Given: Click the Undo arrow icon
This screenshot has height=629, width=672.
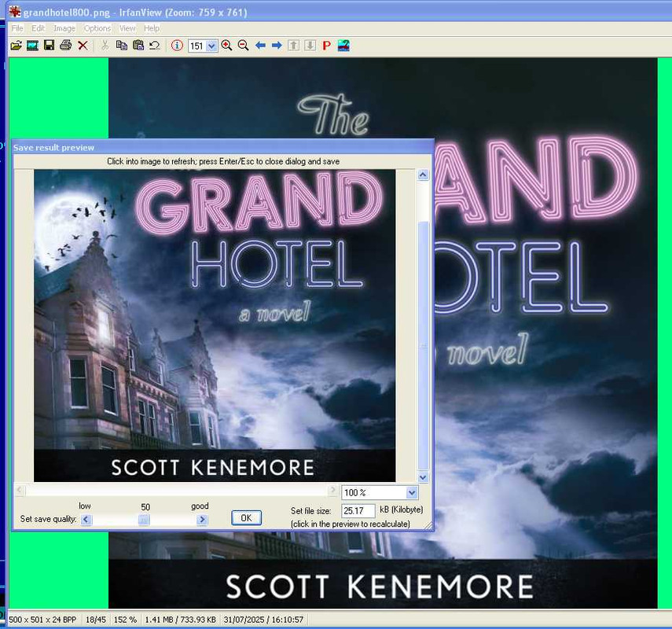Looking at the screenshot, I should coord(155,46).
